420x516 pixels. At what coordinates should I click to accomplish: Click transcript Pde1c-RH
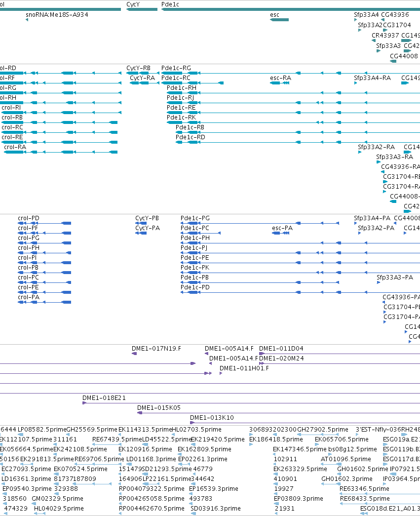click(182, 88)
